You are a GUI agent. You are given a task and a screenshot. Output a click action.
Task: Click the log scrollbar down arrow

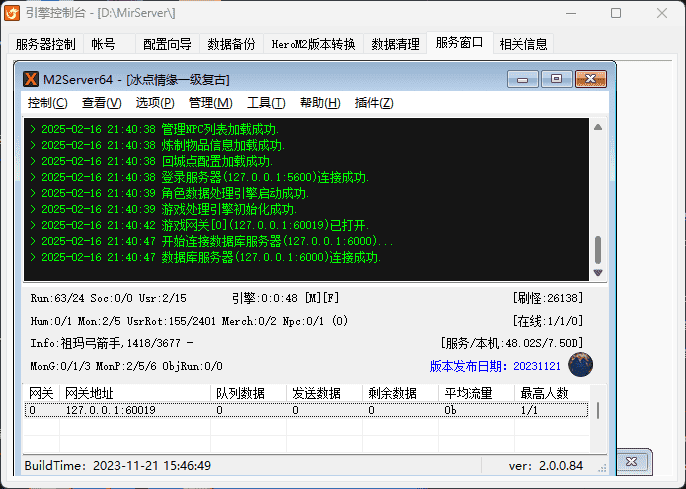(598, 273)
